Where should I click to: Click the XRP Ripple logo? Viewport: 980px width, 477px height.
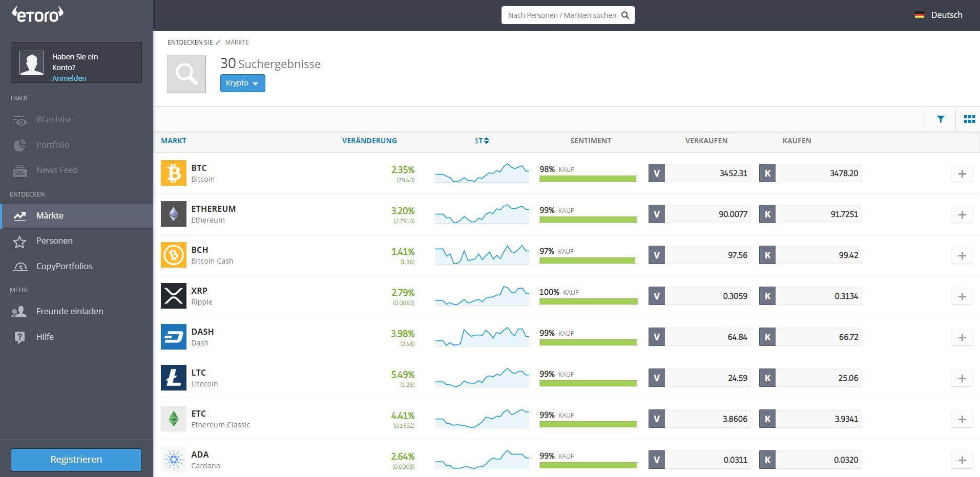click(174, 296)
